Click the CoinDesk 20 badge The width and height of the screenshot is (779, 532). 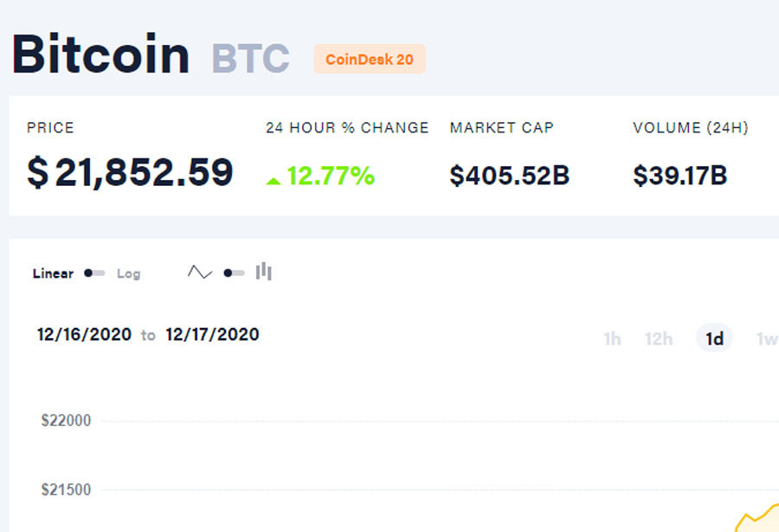tap(370, 60)
